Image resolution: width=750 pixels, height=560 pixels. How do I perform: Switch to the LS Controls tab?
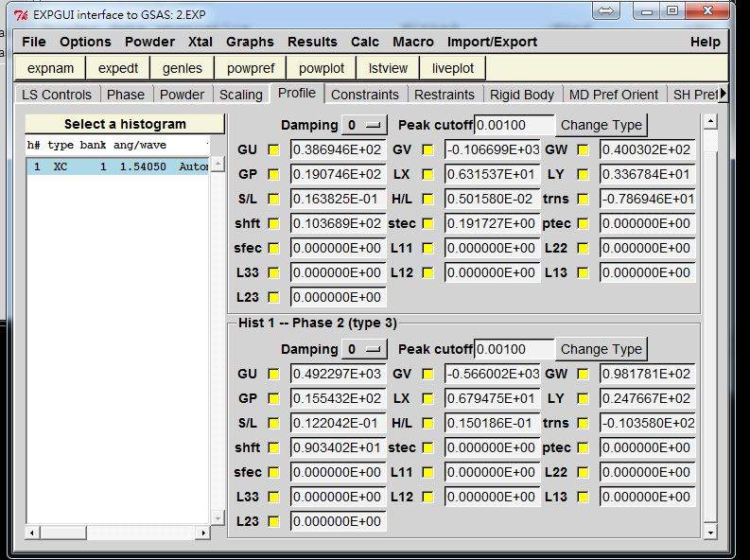[x=57, y=95]
